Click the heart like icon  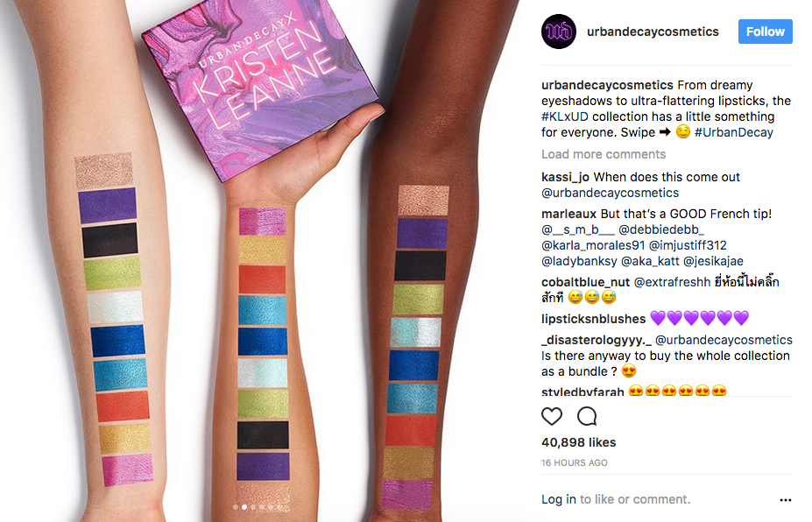click(x=552, y=416)
